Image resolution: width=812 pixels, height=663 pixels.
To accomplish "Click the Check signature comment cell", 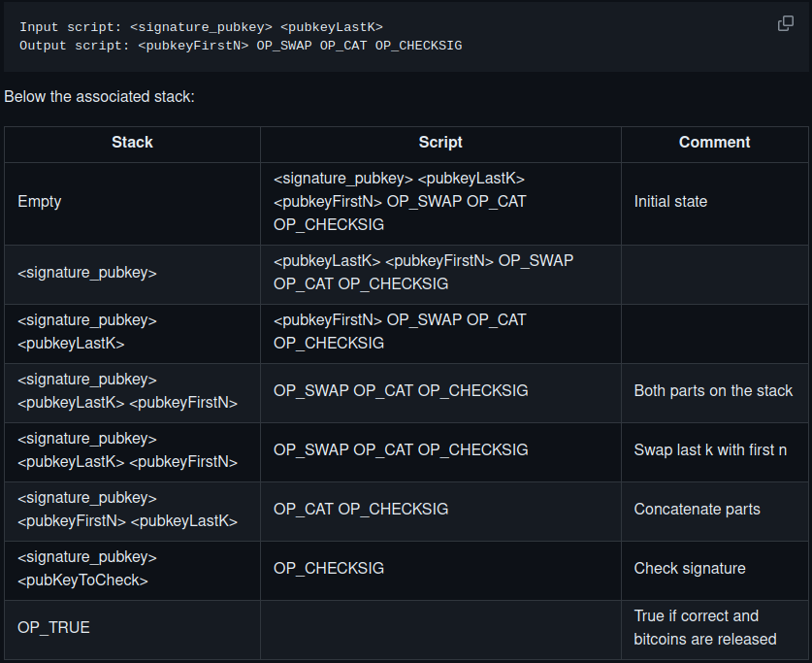I will (714, 569).
